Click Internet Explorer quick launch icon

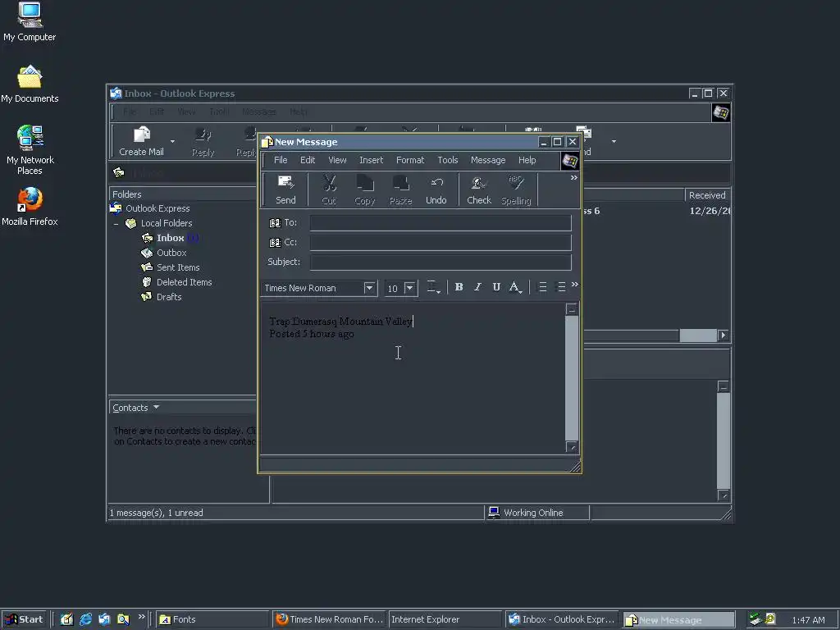click(85, 619)
